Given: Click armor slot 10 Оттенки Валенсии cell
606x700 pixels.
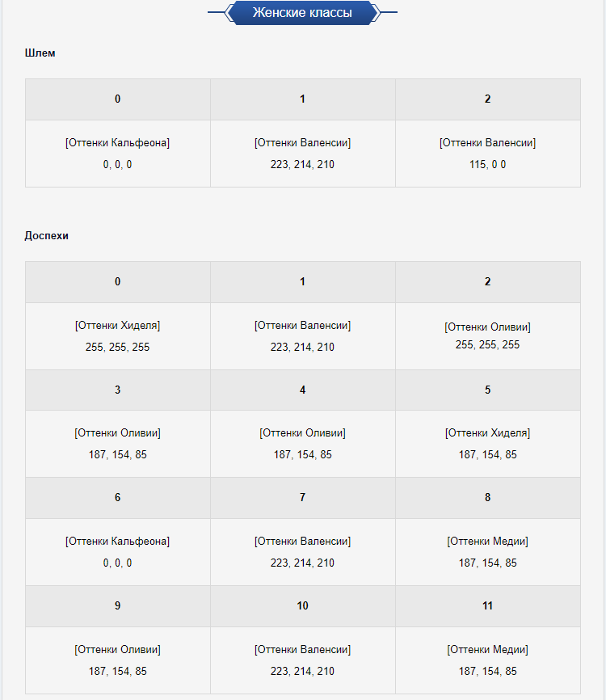Looking at the screenshot, I should pos(302,660).
